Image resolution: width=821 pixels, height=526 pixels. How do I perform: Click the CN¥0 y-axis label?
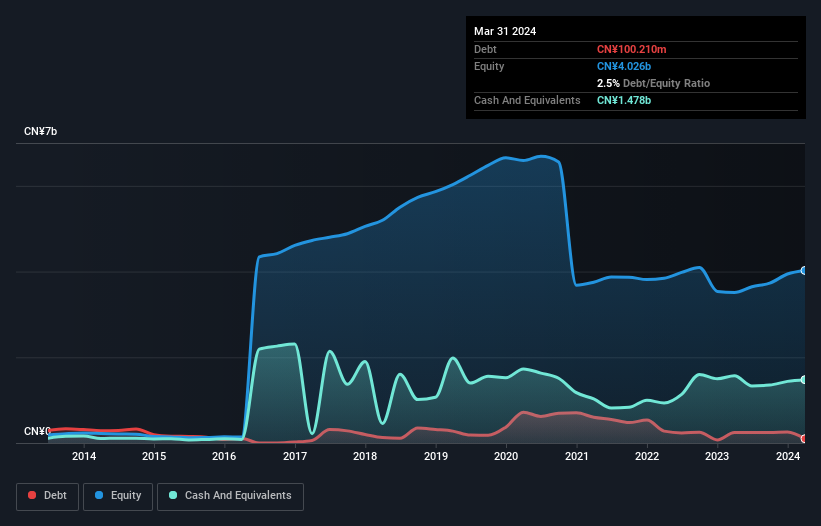click(x=37, y=431)
